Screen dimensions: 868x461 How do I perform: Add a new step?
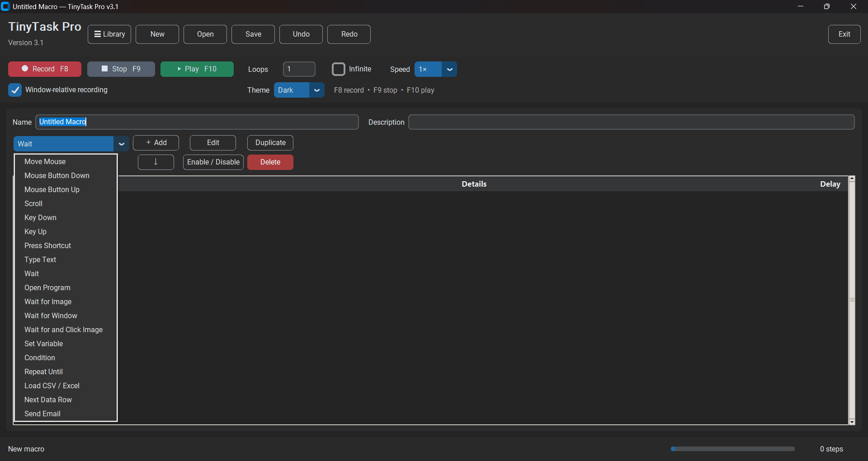click(x=156, y=143)
